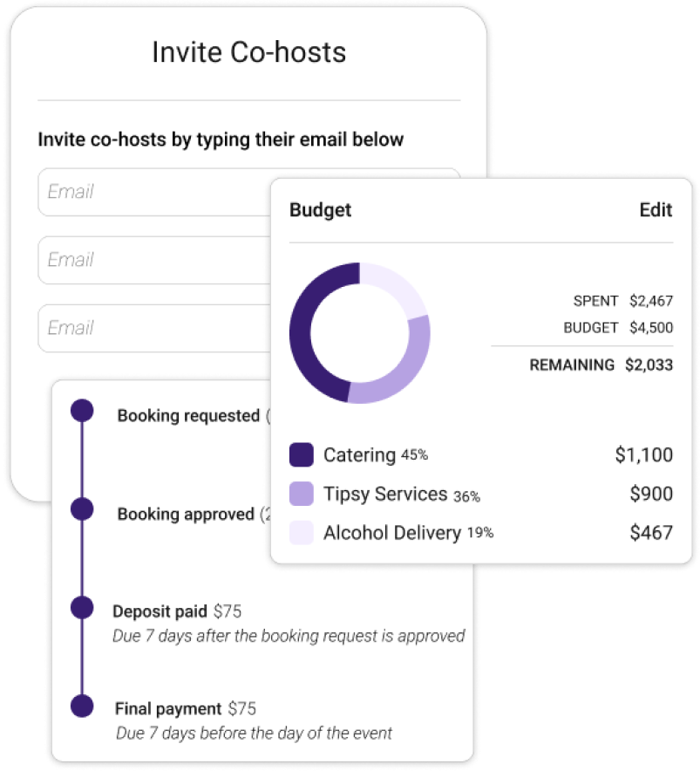The width and height of the screenshot is (700, 771).
Task: Click the Alcohol Delivery $467 amount
Action: (651, 533)
